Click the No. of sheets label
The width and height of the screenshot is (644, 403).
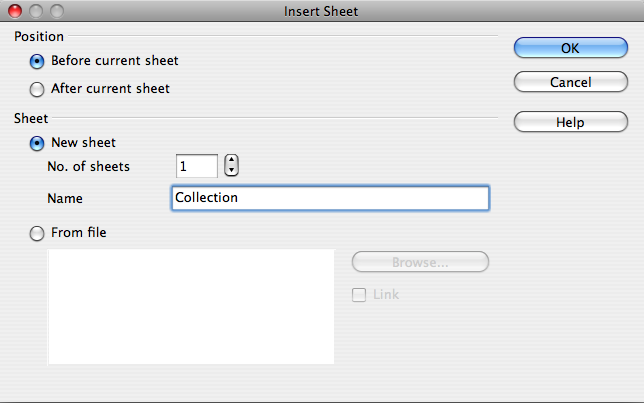point(88,166)
